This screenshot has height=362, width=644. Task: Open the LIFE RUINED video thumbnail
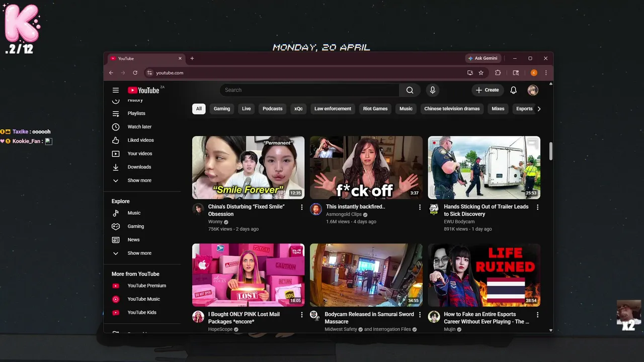(x=484, y=275)
